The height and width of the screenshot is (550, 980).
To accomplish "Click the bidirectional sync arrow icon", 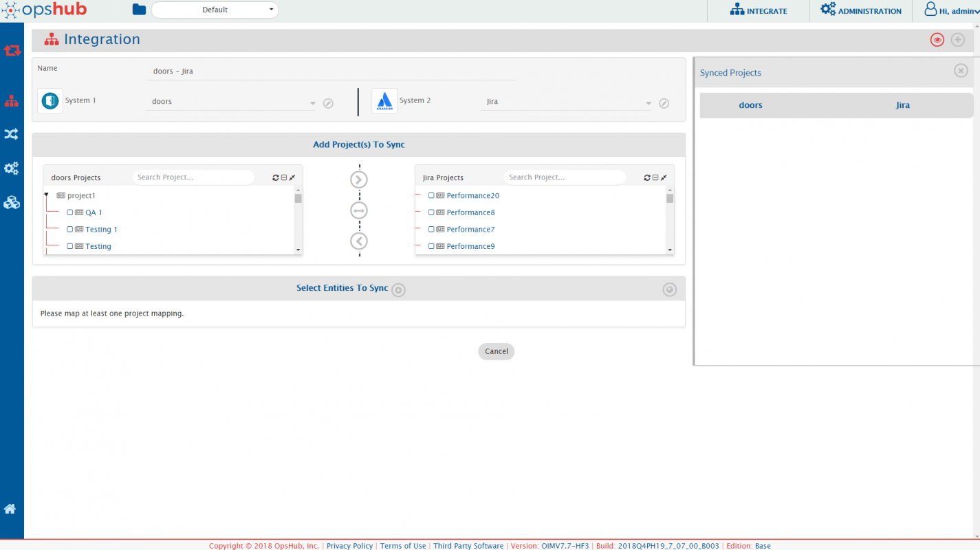I will (359, 210).
